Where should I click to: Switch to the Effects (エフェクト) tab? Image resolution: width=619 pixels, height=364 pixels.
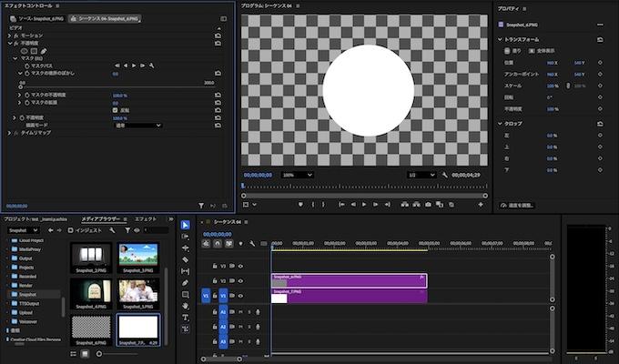(146, 219)
